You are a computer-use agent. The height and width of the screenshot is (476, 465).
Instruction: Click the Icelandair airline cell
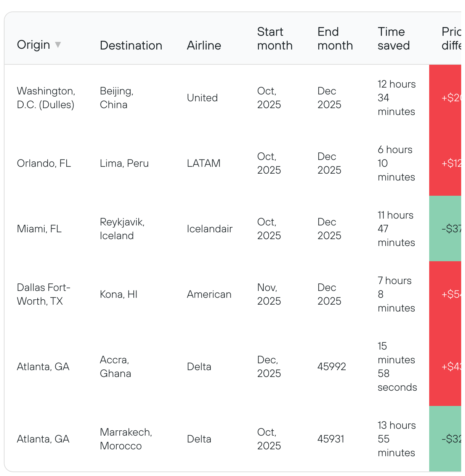click(210, 229)
